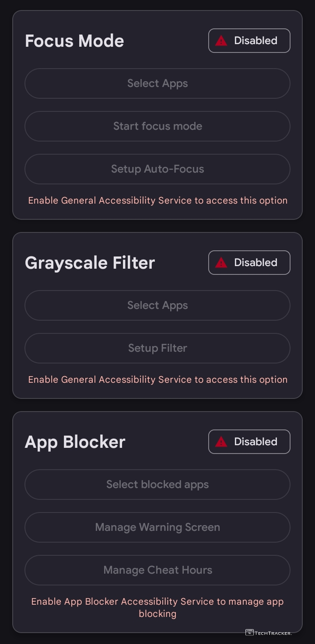Click the Focus Mode warning triangle icon

click(221, 41)
